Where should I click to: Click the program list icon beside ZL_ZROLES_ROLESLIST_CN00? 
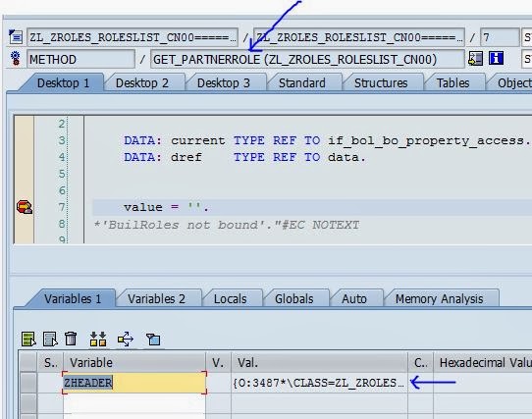click(16, 36)
